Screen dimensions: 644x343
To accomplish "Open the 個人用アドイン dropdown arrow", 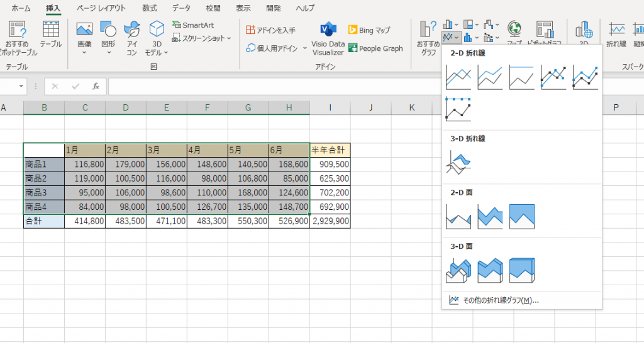I will pos(305,48).
